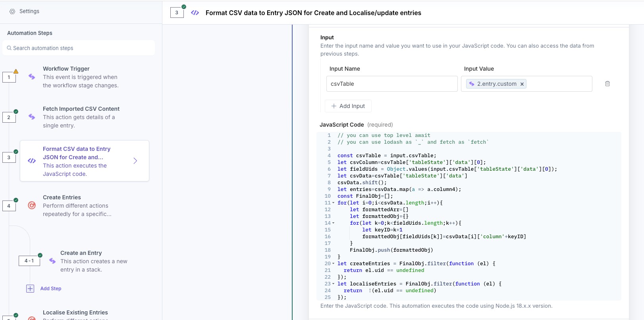
Task: Click the Create Entries repeat-path icon
Action: (x=32, y=205)
